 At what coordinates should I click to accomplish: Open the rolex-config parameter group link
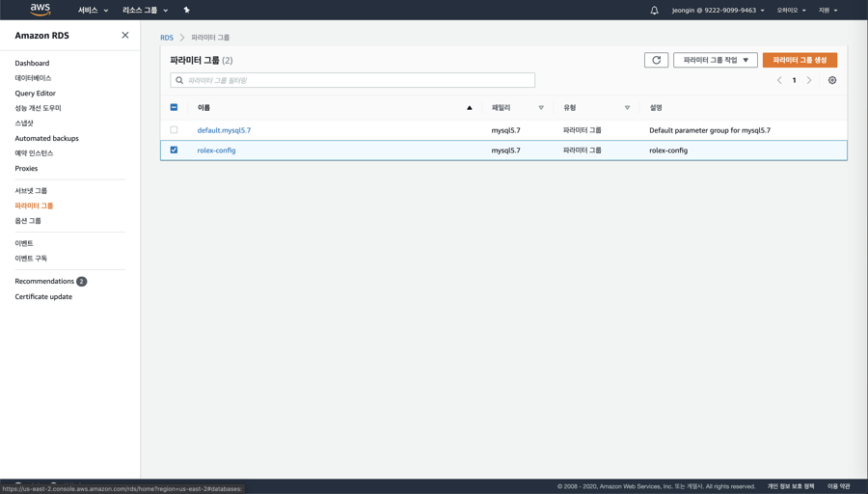click(x=216, y=151)
